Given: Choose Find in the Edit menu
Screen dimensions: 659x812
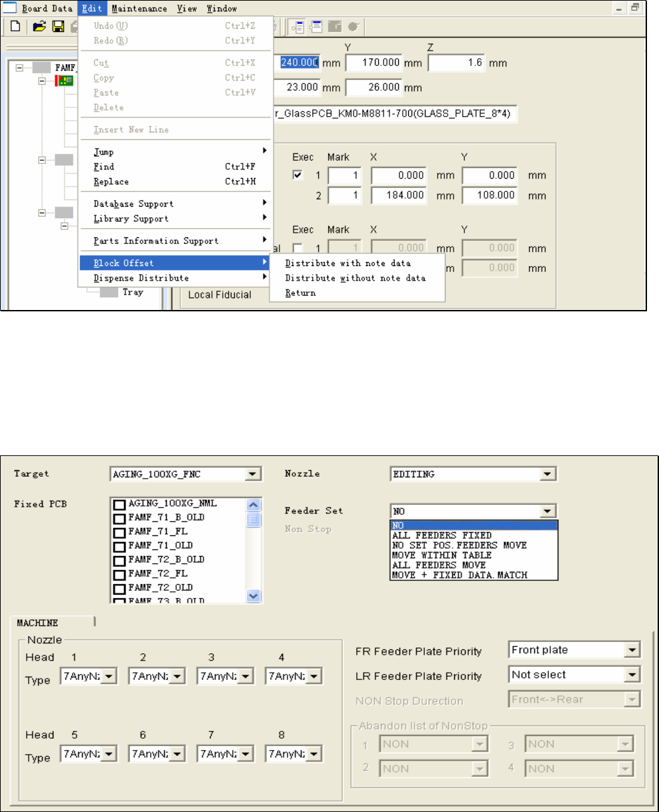Looking at the screenshot, I should coord(175,167).
